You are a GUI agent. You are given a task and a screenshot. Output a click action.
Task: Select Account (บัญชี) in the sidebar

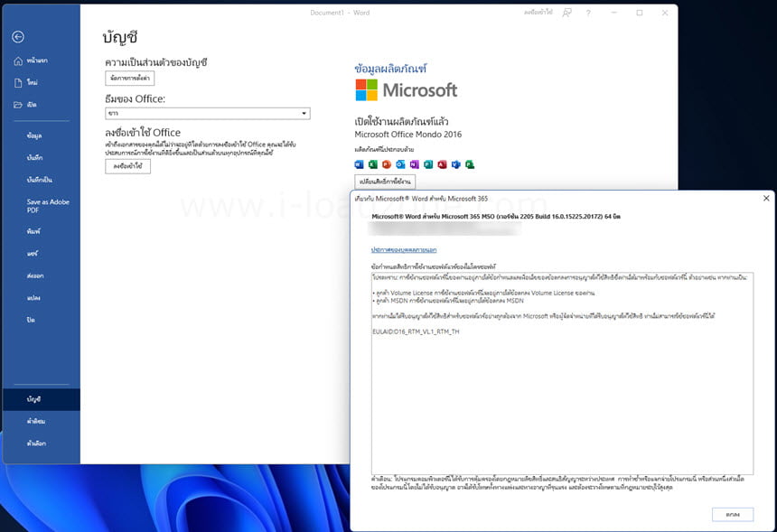coord(42,399)
